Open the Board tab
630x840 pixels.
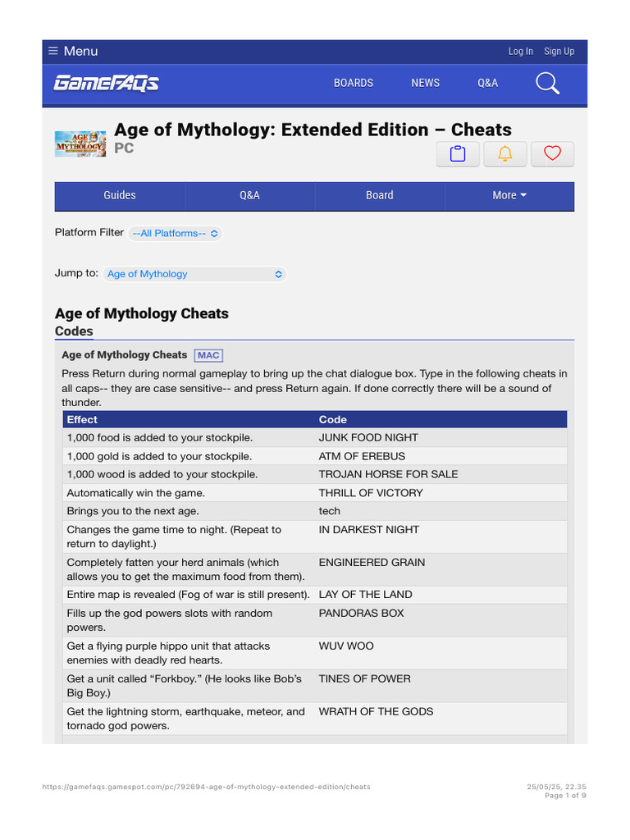380,195
